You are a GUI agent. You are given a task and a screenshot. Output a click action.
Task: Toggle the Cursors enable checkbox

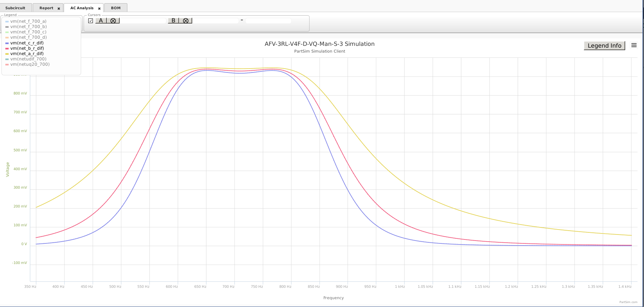[x=91, y=21]
